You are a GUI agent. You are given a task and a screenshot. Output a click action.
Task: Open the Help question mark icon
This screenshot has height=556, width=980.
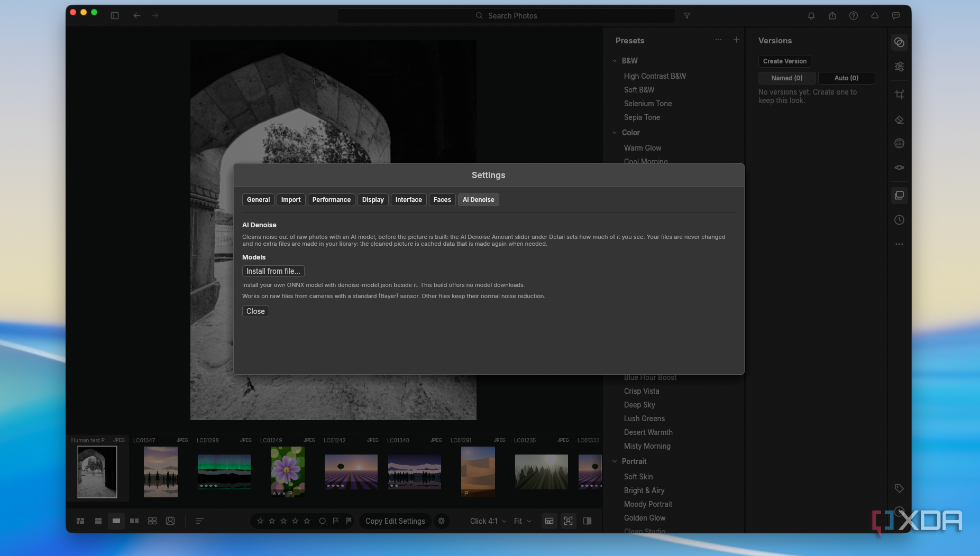tap(854, 16)
